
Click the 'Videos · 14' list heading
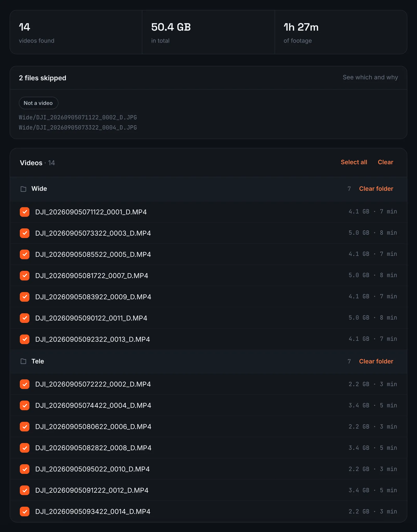click(37, 163)
